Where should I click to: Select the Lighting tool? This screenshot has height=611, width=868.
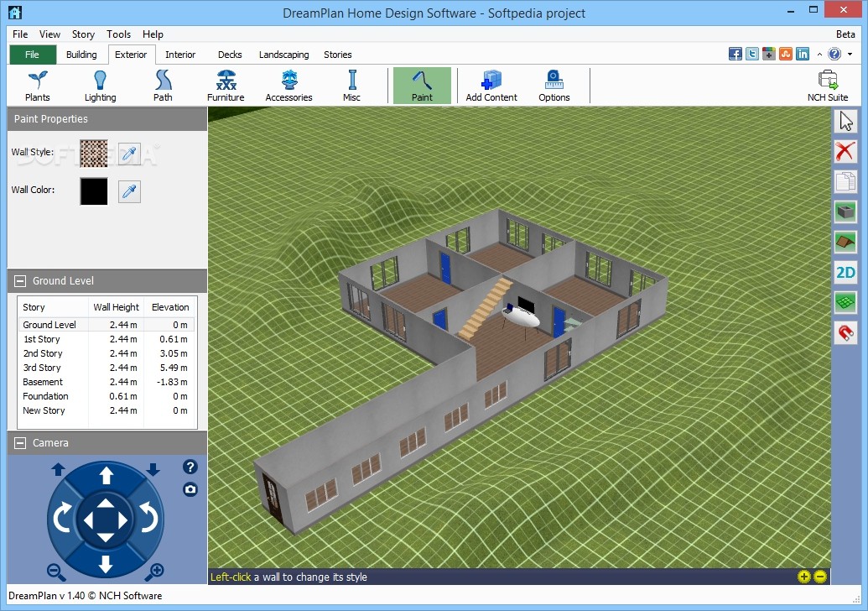point(100,86)
